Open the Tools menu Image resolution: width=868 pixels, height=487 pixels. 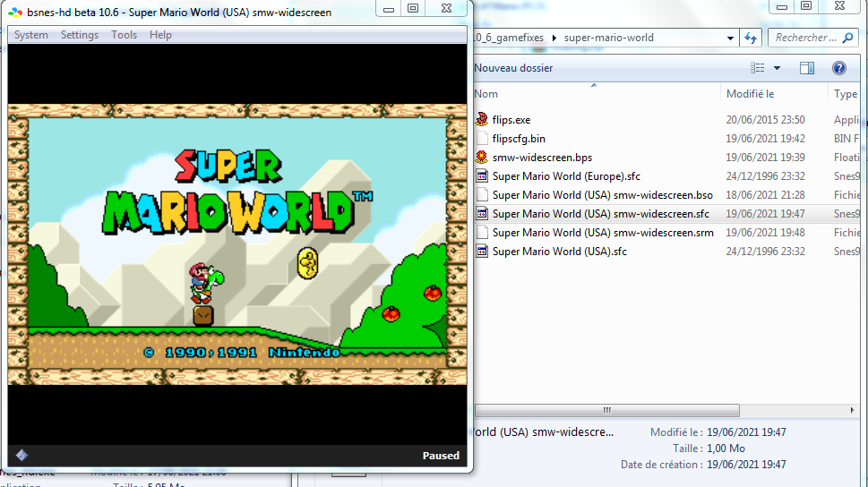[x=124, y=35]
